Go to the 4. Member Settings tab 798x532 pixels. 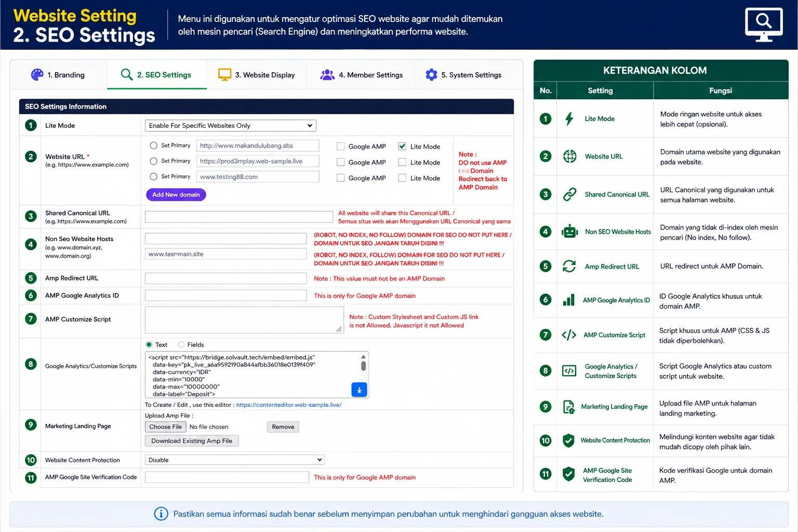362,75
